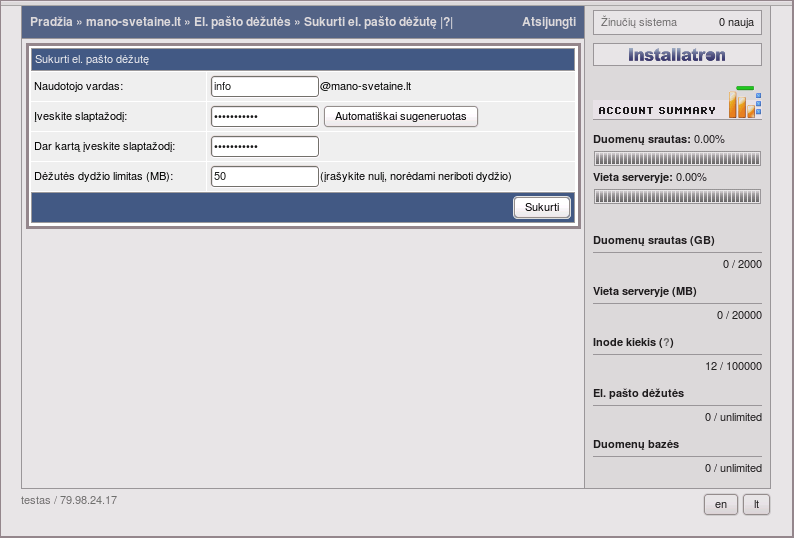Go to El. pašto dėžutės breadcrumb
The image size is (794, 538).
[241, 21]
